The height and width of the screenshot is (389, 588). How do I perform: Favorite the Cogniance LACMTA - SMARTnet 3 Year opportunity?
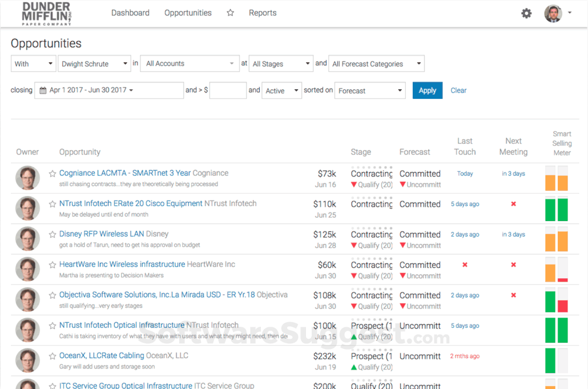tap(52, 173)
